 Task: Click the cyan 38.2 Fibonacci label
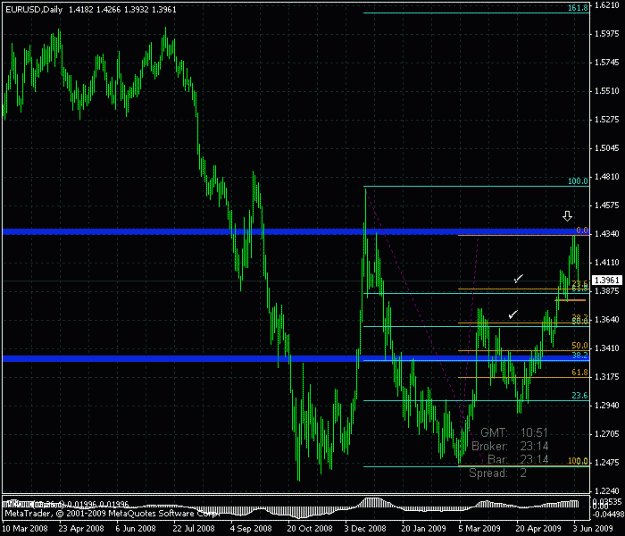pyautogui.click(x=580, y=355)
